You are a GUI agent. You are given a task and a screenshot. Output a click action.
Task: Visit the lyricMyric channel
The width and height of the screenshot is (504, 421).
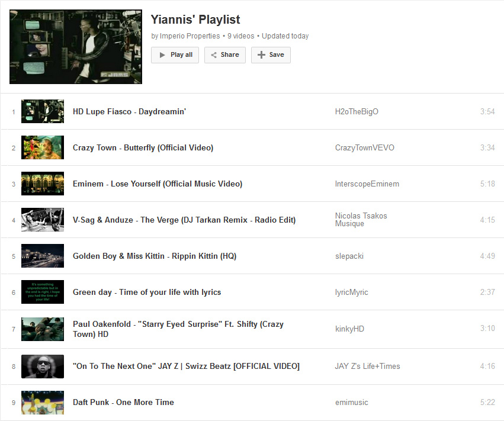click(352, 292)
